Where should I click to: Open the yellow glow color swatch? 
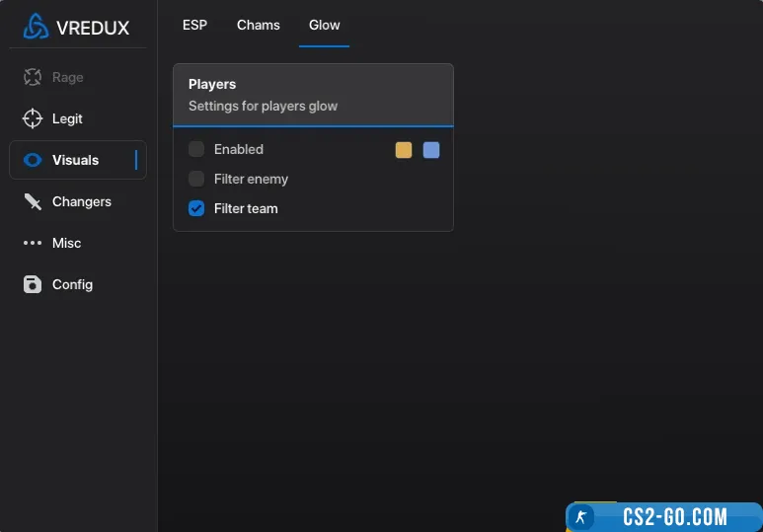[x=404, y=150]
